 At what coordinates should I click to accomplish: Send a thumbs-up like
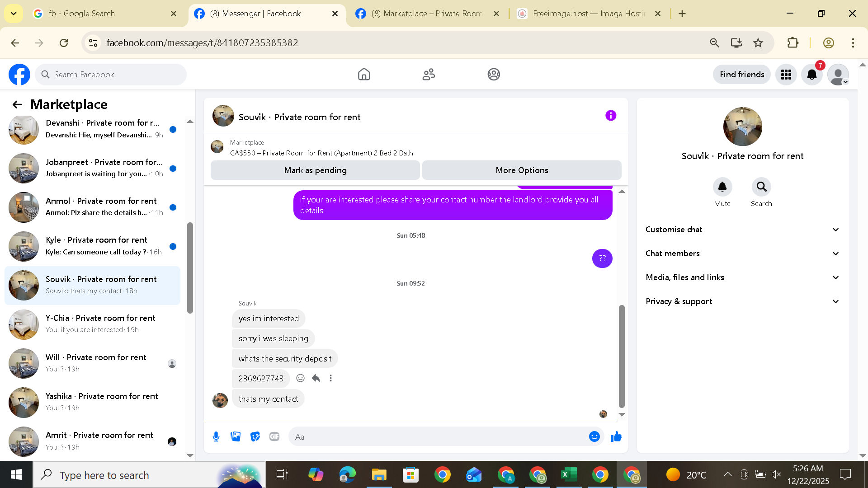point(616,436)
